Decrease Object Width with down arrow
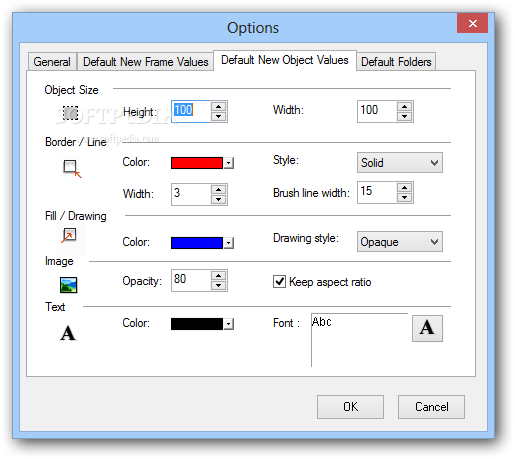Screen dimensions: 515x459 (x=405, y=116)
